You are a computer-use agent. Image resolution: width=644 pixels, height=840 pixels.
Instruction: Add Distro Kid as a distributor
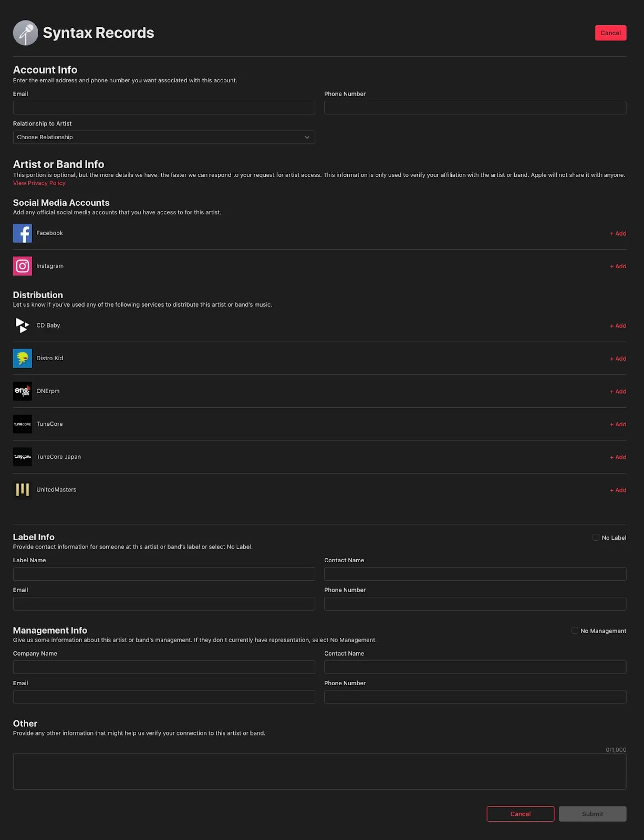coord(618,359)
